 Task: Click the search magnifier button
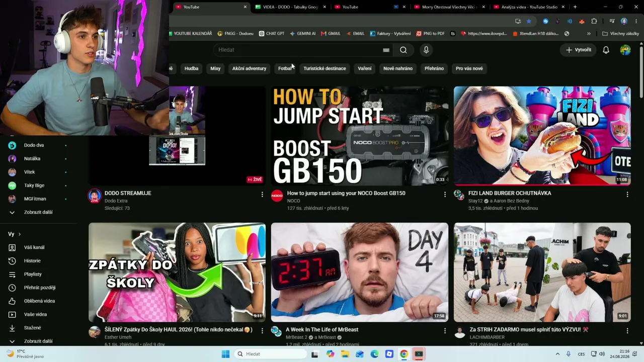pyautogui.click(x=404, y=50)
